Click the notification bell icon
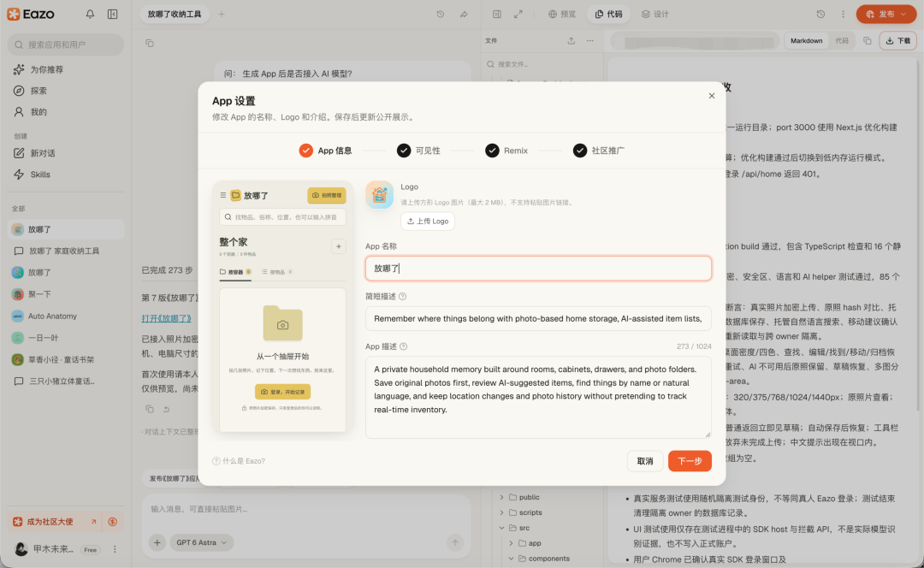Screen dimensions: 924x568 coord(90,15)
